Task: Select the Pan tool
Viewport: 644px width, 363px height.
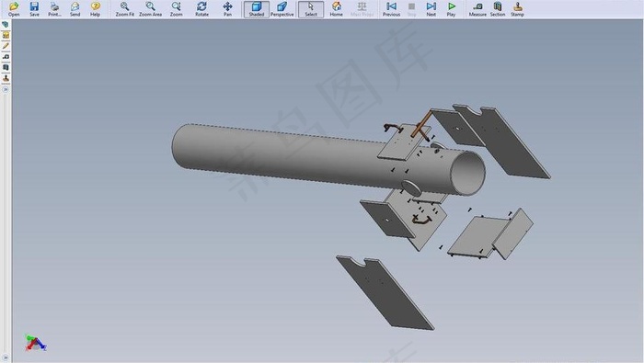Action: tap(227, 8)
